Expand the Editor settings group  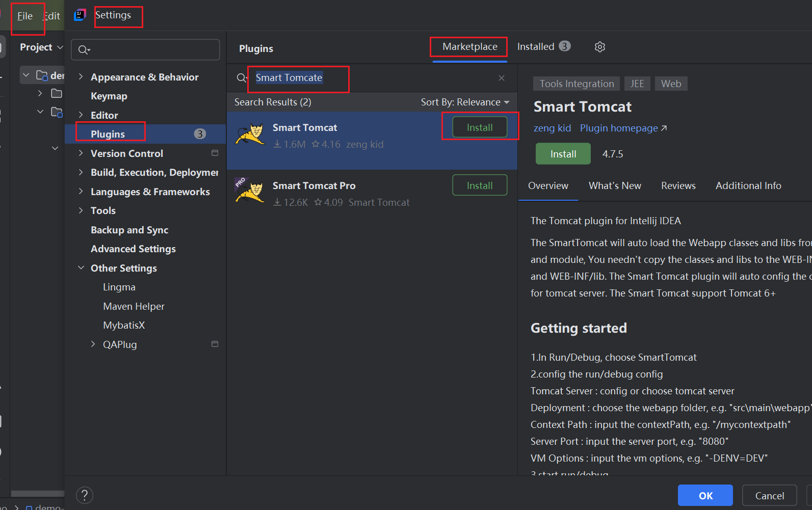click(81, 115)
